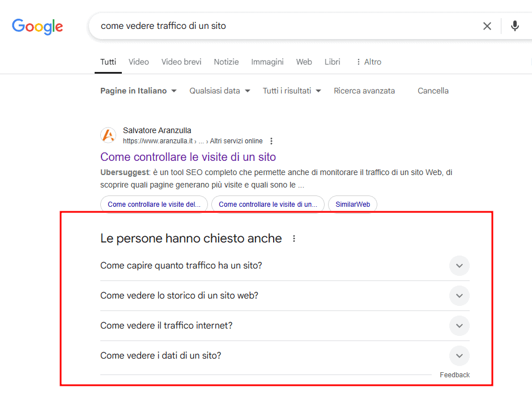
Task: Click the result snippet mentioning Ubersuggest
Action: tap(276, 178)
